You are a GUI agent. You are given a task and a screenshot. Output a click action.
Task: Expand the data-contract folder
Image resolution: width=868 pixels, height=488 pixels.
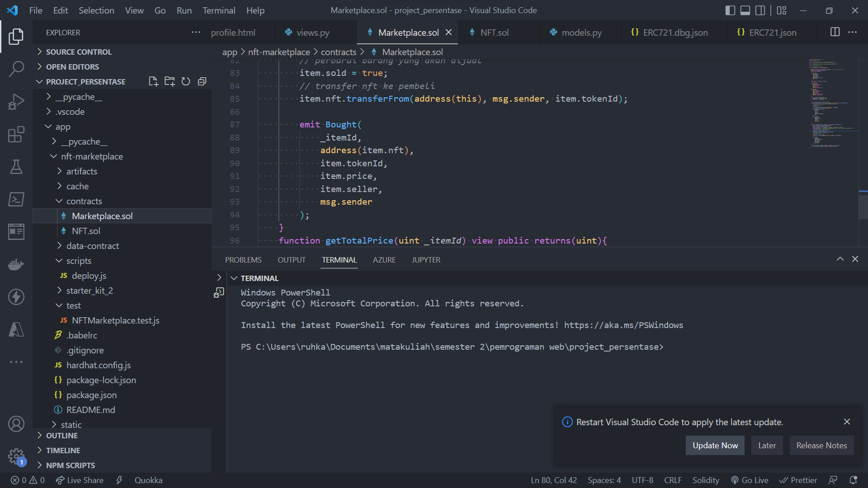point(122,246)
